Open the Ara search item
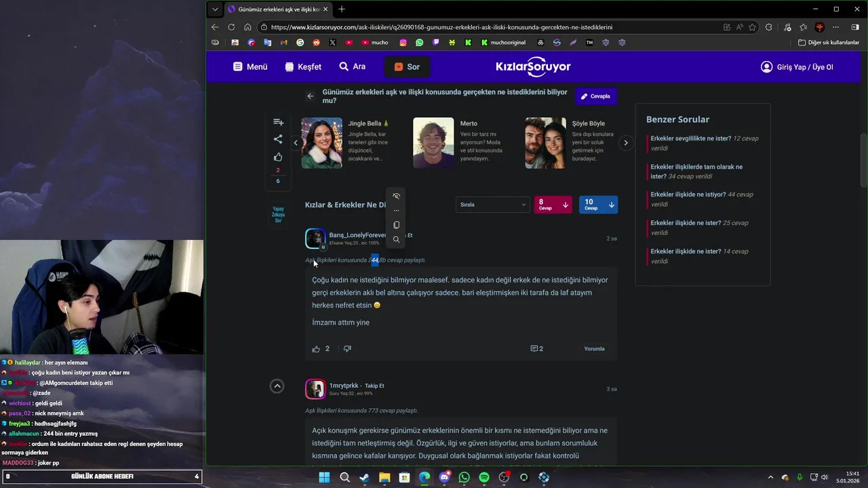The height and width of the screenshot is (488, 868). pos(353,67)
